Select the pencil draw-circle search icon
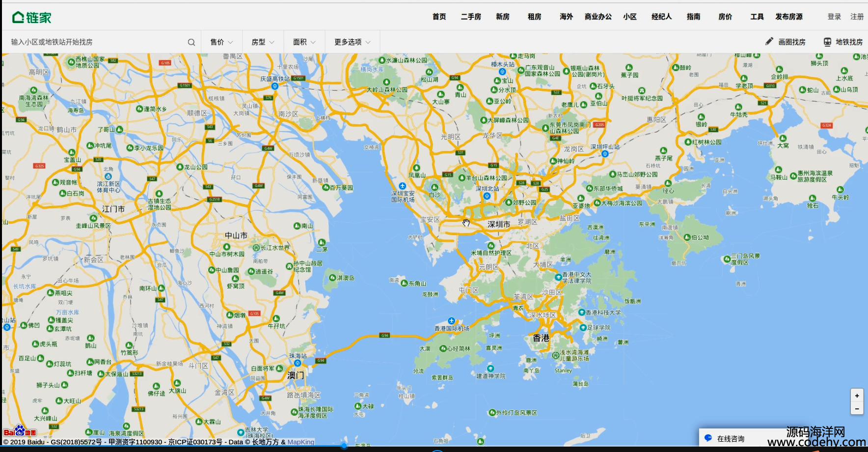The width and height of the screenshot is (868, 452). tap(769, 42)
